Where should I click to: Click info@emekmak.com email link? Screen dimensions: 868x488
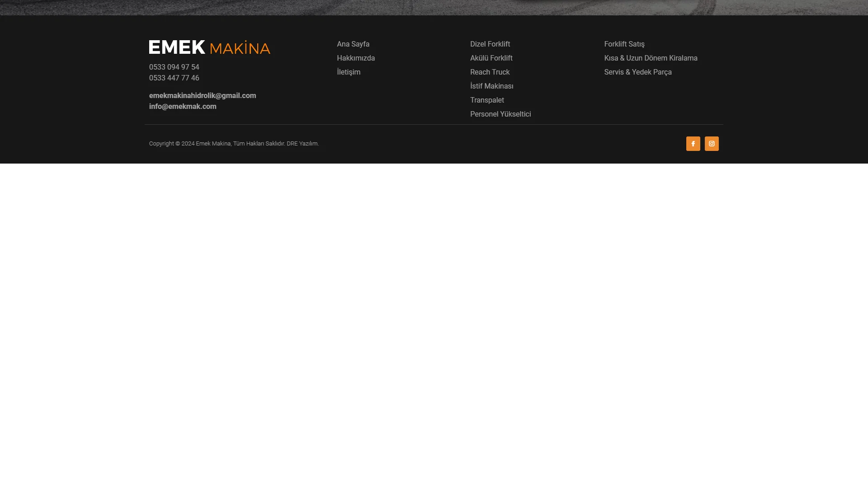[x=183, y=107]
